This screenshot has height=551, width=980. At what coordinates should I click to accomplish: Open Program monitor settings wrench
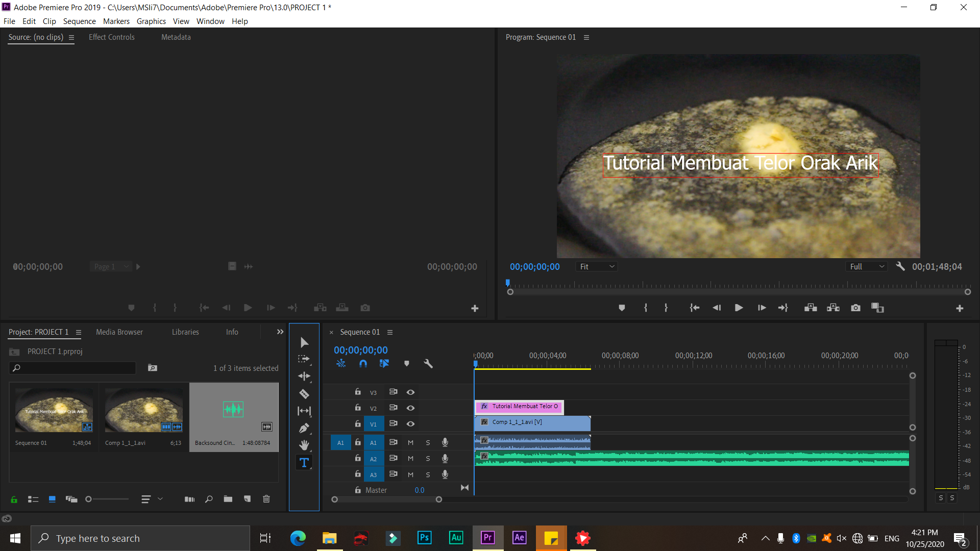click(x=900, y=266)
